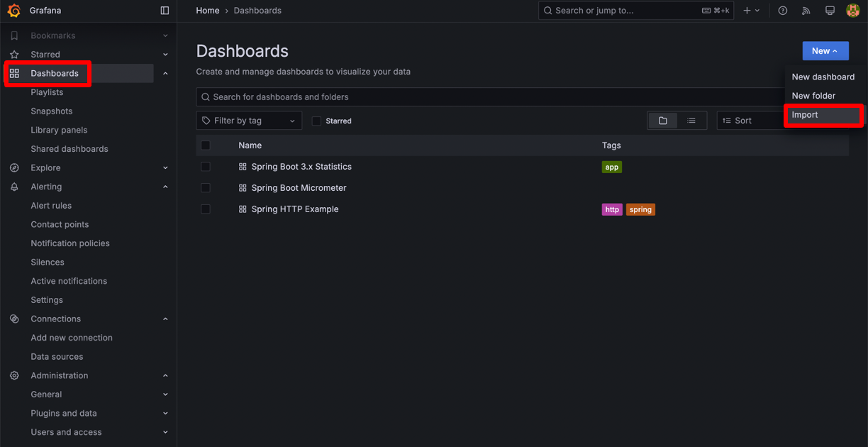
Task: Filter by the orange spring tag
Action: click(x=640, y=209)
